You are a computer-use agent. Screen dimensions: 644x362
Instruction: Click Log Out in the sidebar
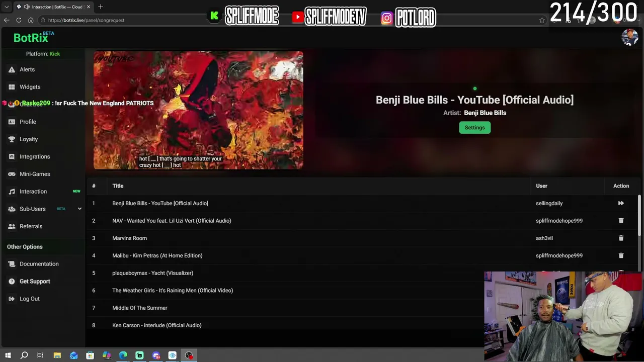(x=30, y=299)
